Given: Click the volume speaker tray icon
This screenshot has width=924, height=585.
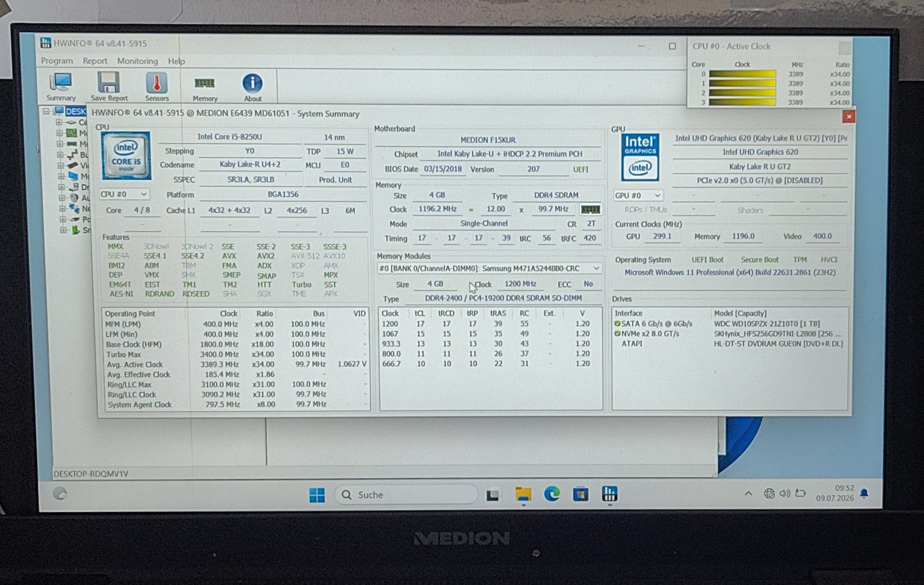Looking at the screenshot, I should [x=785, y=493].
